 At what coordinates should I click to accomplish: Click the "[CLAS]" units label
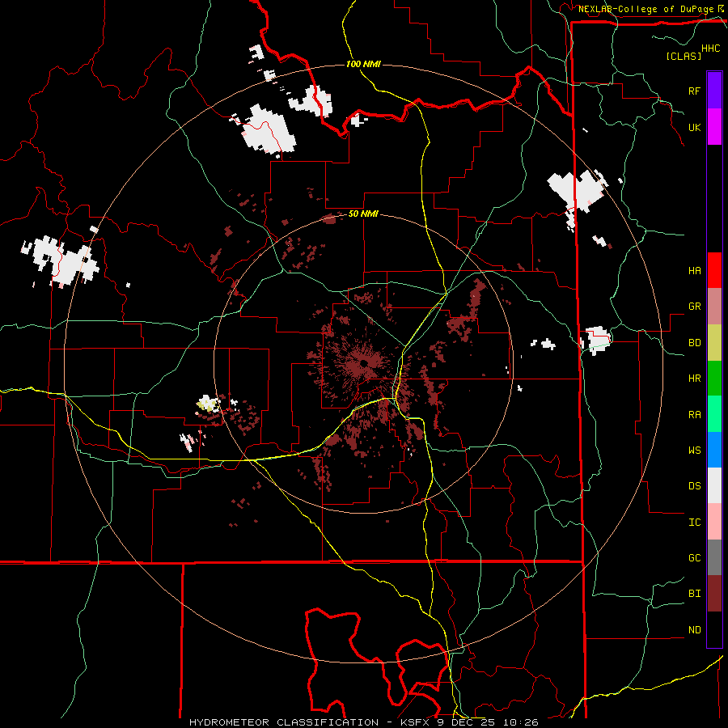(684, 56)
